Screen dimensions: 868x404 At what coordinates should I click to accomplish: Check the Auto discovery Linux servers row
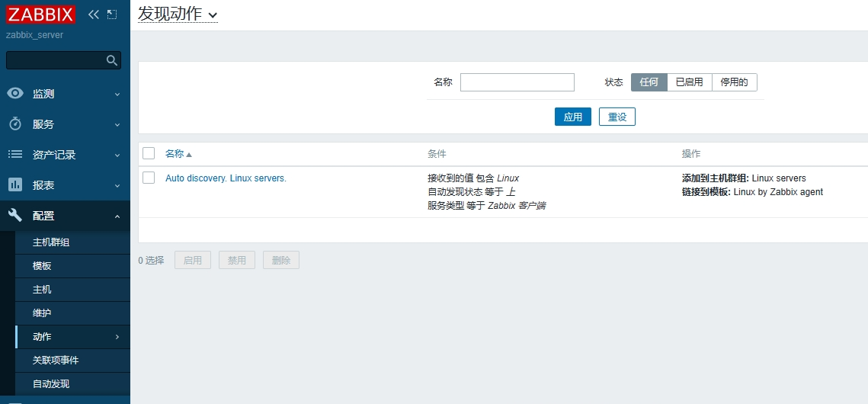(x=149, y=178)
